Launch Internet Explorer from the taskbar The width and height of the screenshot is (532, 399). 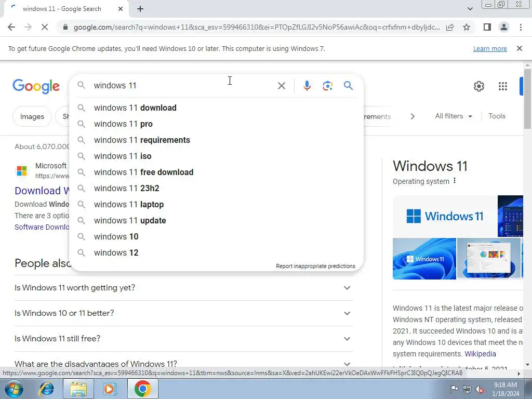46,389
